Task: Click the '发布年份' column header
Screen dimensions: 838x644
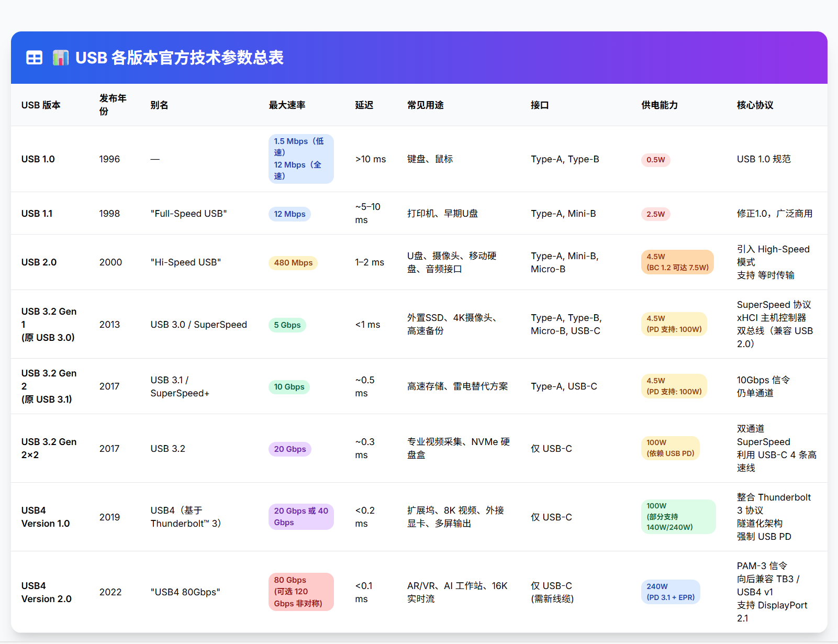Action: (x=113, y=105)
